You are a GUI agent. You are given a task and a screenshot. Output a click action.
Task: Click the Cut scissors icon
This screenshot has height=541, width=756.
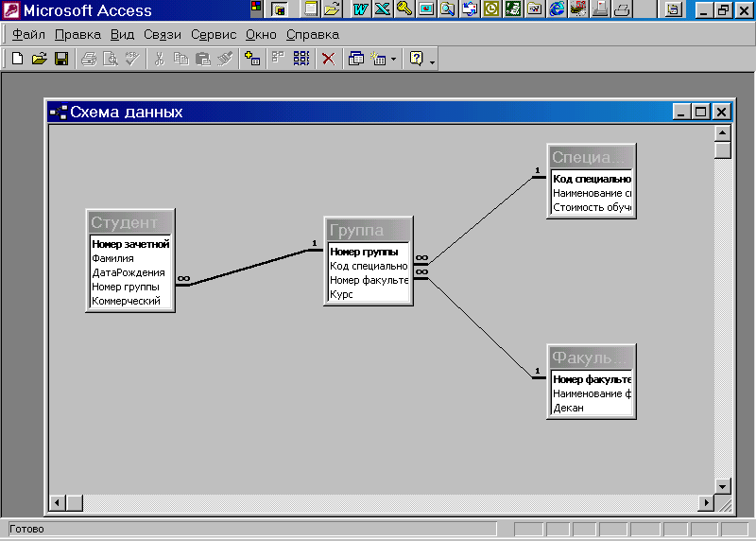pyautogui.click(x=159, y=59)
